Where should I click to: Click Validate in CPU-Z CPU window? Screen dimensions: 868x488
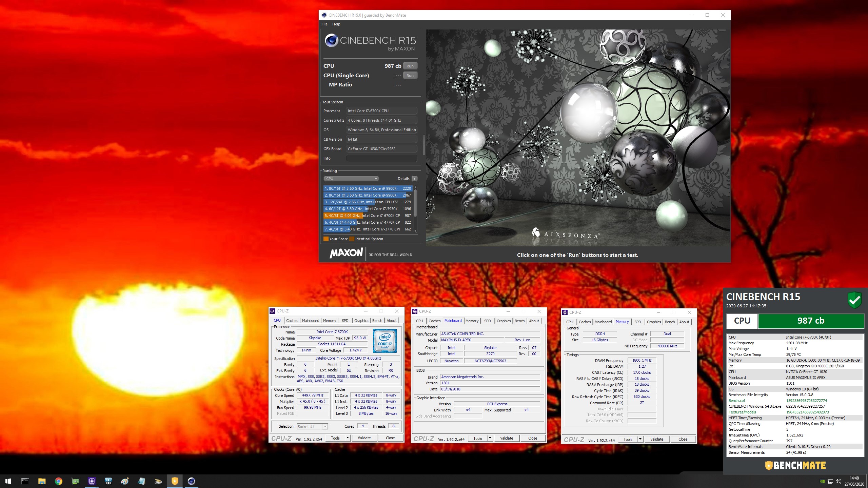click(364, 438)
